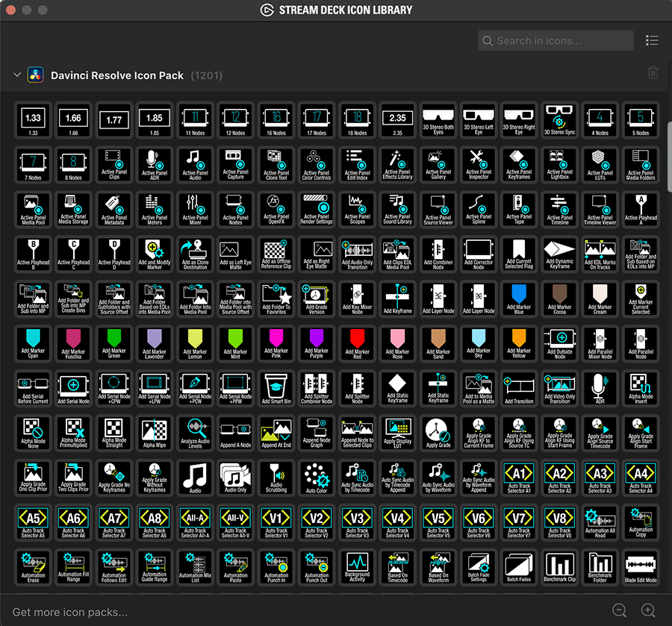The image size is (672, 626).
Task: Click the Search in icons field
Action: pyautogui.click(x=556, y=41)
